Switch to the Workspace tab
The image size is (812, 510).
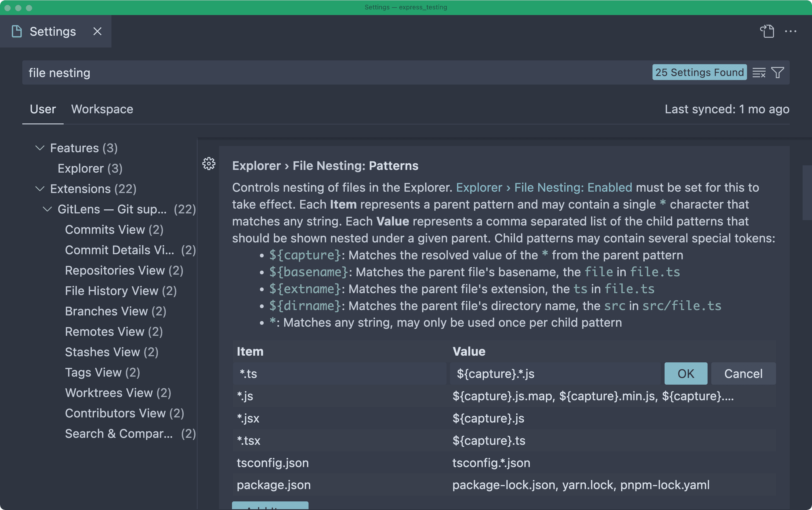[x=102, y=109]
